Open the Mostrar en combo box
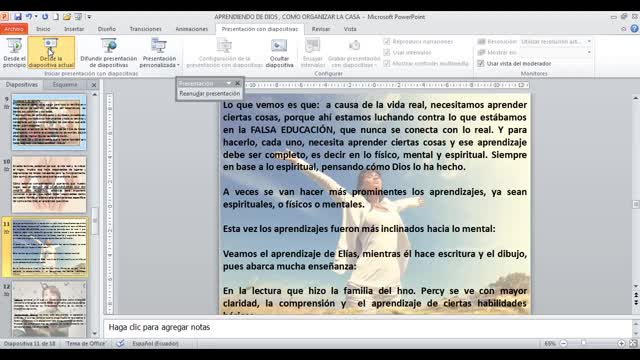Image resolution: width=640 pixels, height=360 pixels. point(556,52)
